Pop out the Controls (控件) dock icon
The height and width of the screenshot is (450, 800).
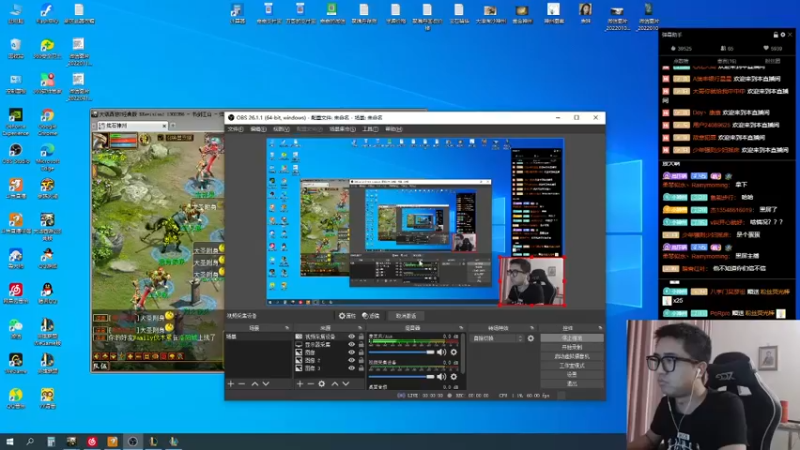(600, 328)
